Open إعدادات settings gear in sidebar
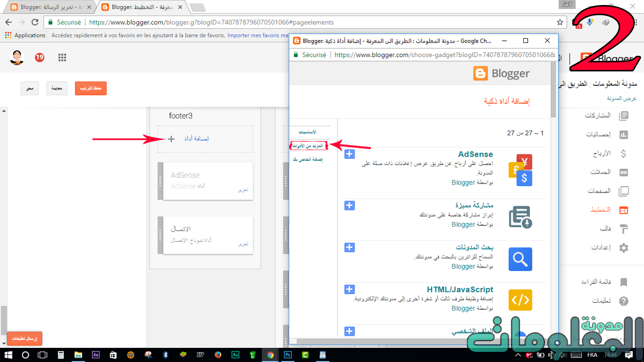 624,247
